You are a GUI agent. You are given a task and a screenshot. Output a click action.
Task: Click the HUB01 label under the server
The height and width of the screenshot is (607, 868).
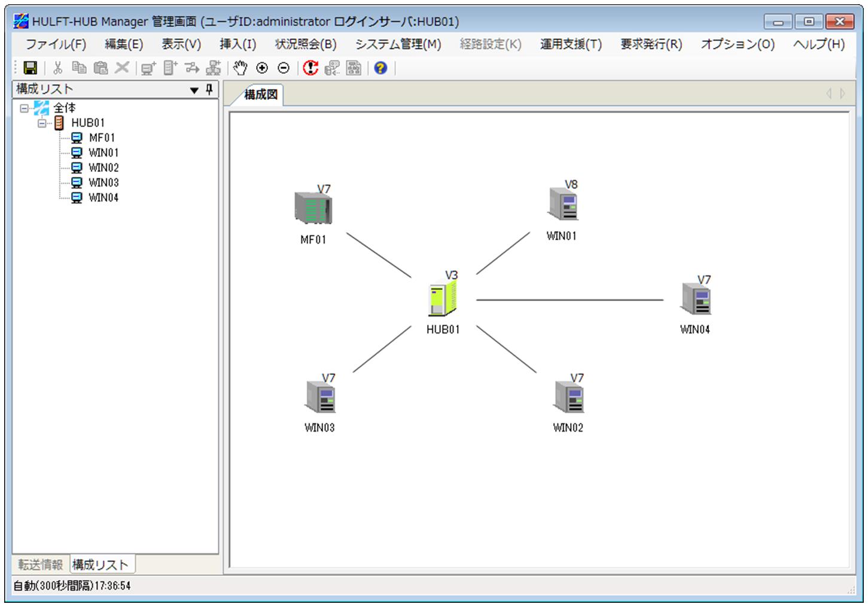click(x=443, y=330)
